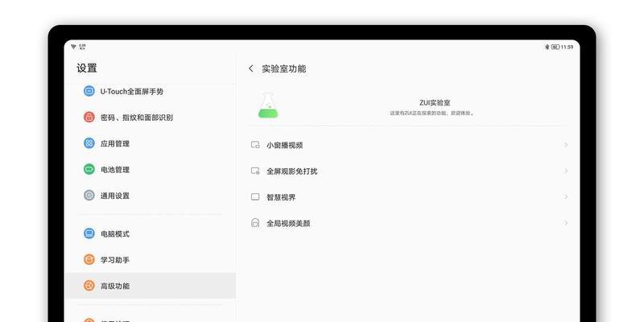Open 通用设置 in the sidebar

pyautogui.click(x=151, y=196)
